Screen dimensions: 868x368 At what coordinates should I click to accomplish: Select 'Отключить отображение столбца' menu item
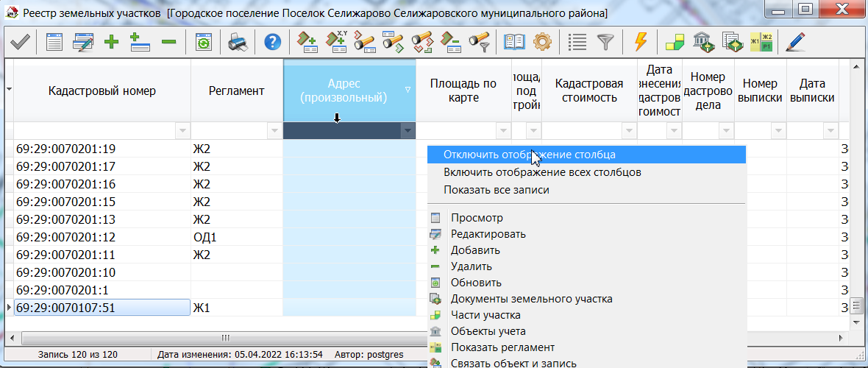point(530,155)
